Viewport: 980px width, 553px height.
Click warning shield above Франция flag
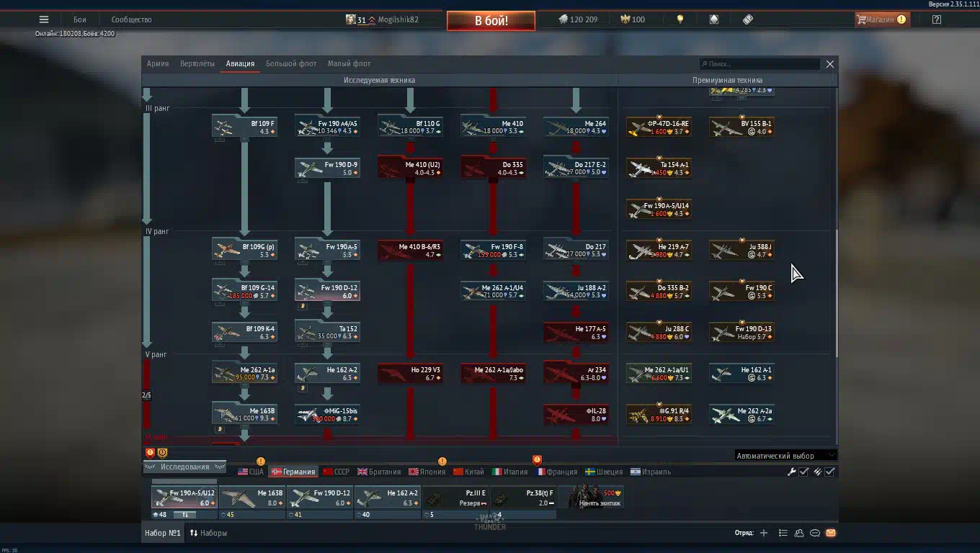(537, 459)
